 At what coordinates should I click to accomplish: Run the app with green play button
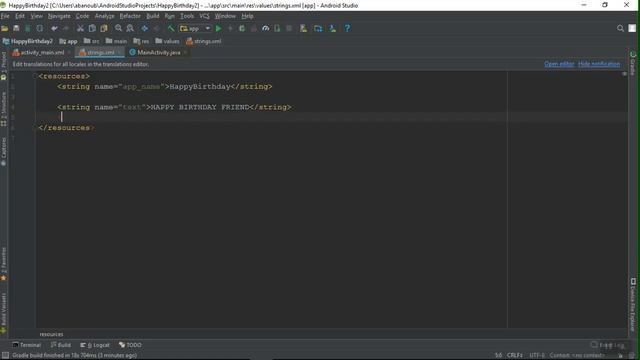click(x=218, y=29)
